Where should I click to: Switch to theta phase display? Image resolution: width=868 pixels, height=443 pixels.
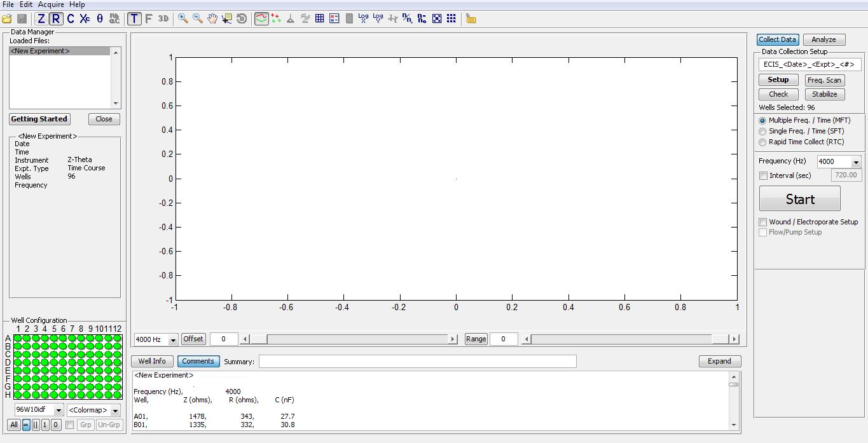(x=100, y=19)
